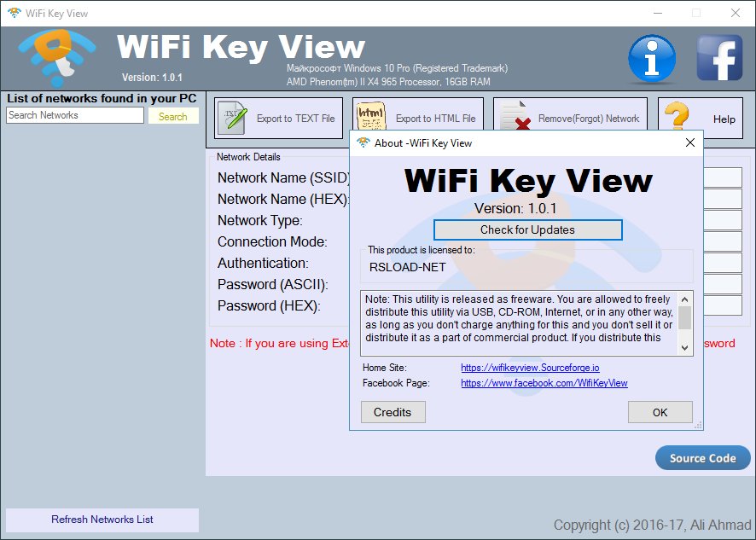Viewport: 756px width, 540px height.
Task: Open Credits in About dialog
Action: tap(393, 412)
